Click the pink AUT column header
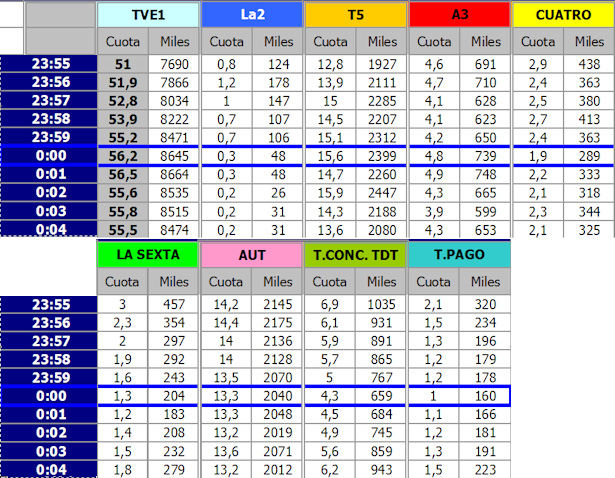The image size is (615, 478). [x=251, y=254]
